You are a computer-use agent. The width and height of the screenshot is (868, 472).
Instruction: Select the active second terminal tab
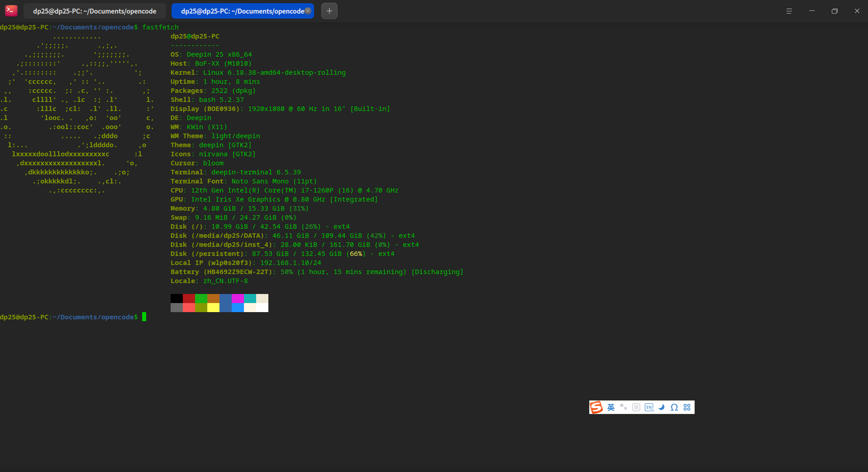tap(243, 11)
